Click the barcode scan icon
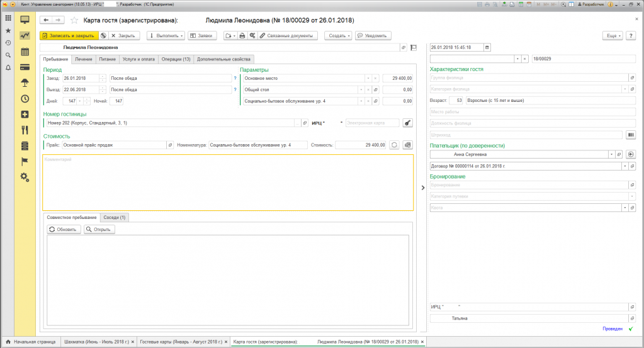 pyautogui.click(x=631, y=135)
